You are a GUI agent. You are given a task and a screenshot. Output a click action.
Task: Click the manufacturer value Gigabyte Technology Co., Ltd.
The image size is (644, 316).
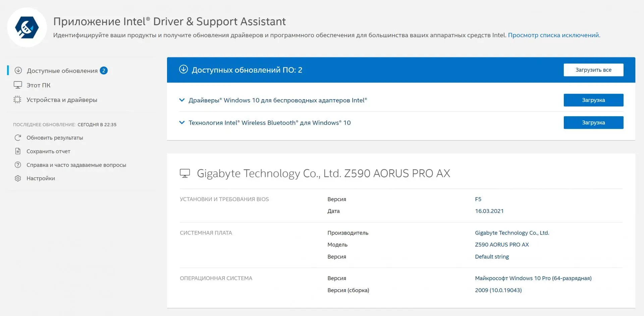(x=512, y=233)
